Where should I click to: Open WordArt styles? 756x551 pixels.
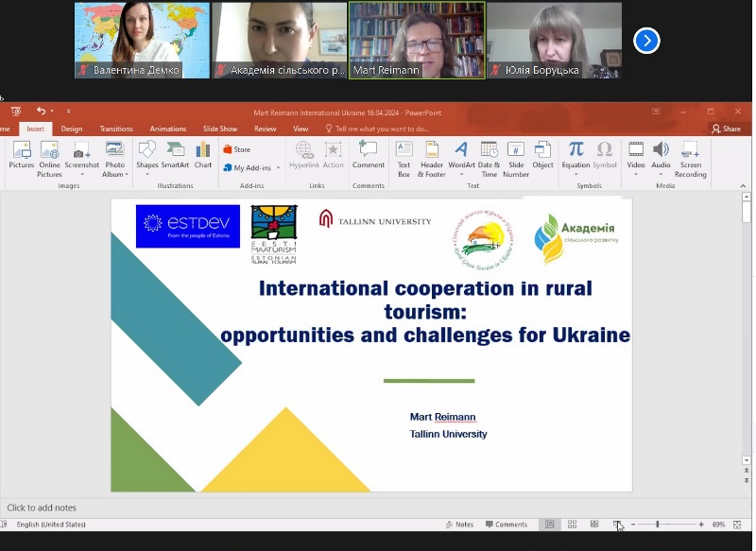[461, 158]
